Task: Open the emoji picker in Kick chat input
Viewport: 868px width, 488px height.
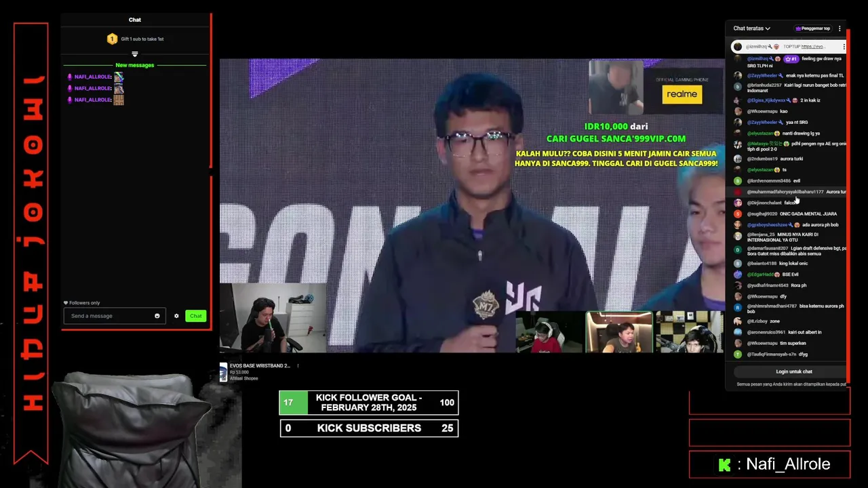Action: (157, 316)
